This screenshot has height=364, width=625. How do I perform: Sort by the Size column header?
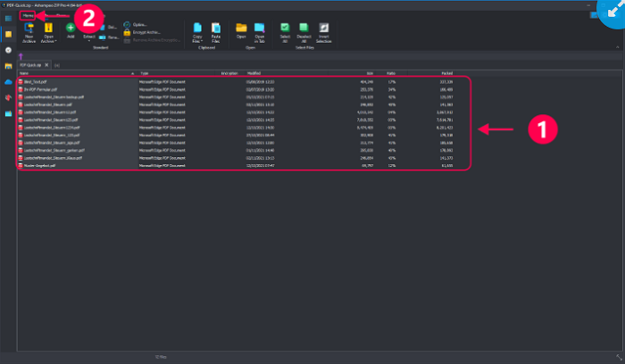point(370,73)
